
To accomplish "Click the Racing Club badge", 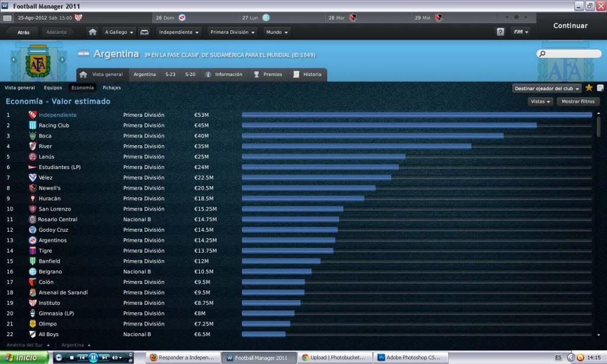I will point(33,126).
